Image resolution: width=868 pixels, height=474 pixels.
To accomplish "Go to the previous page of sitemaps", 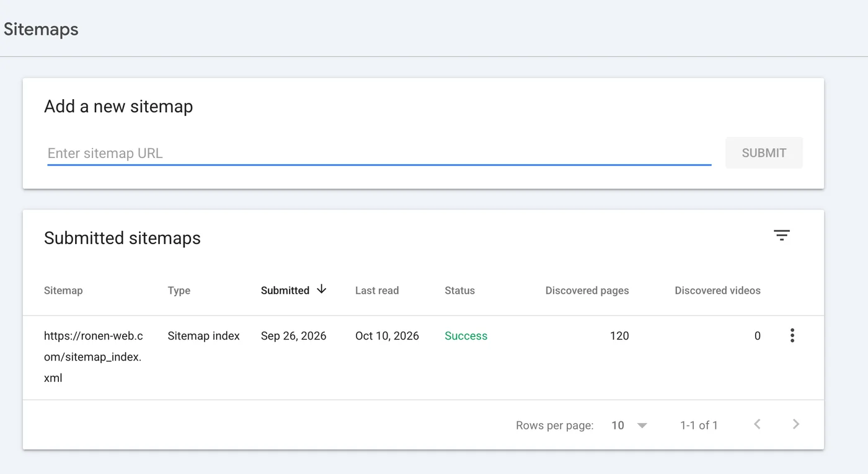I will 757,424.
